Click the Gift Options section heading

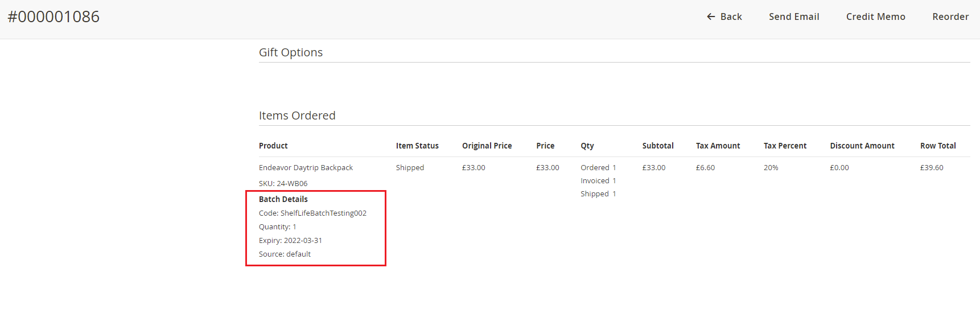[290, 52]
